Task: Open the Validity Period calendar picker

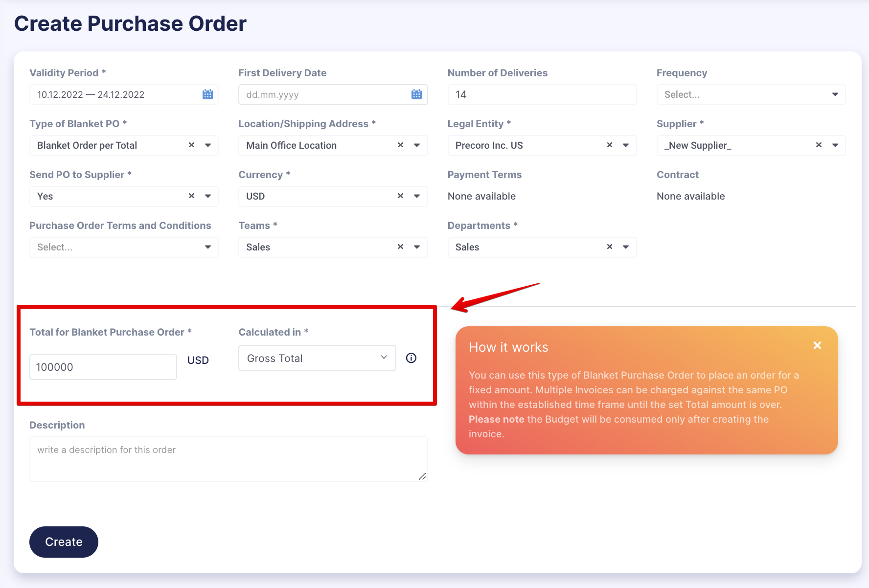Action: click(x=207, y=94)
